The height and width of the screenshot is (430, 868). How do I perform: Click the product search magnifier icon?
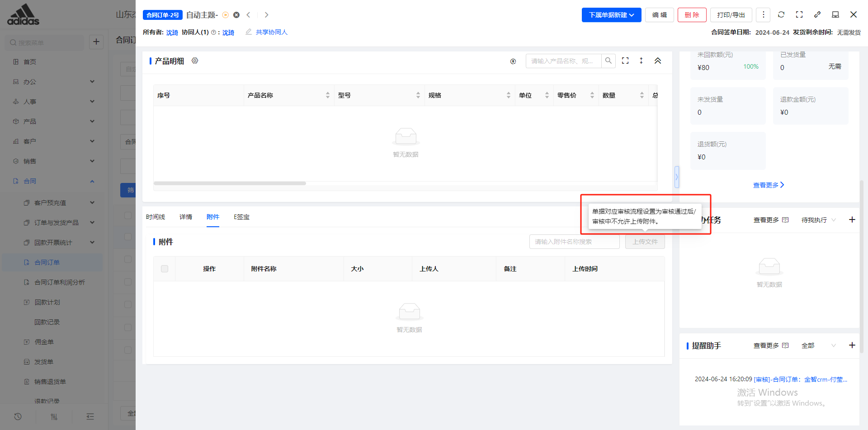point(609,61)
